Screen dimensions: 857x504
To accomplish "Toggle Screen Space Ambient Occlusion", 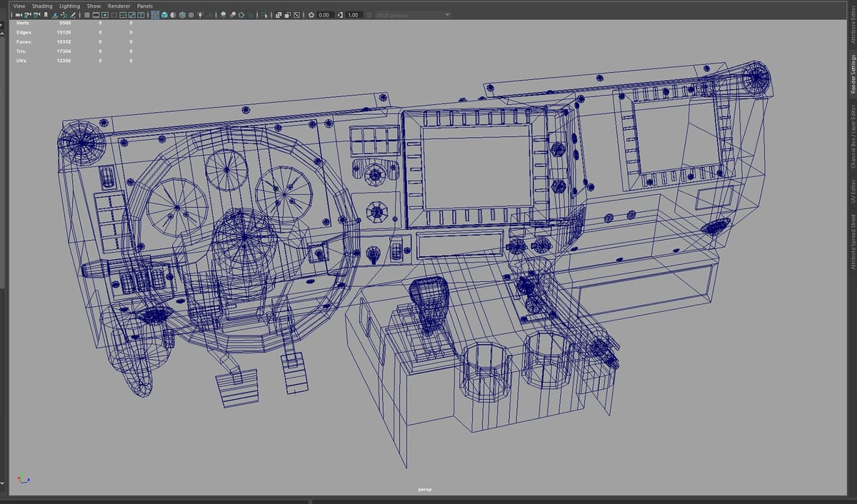I will 224,15.
